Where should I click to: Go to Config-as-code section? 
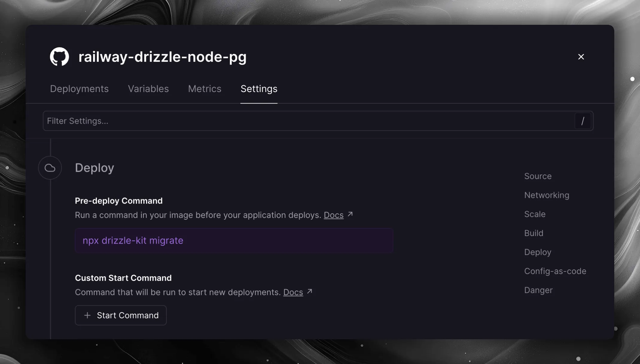pos(555,271)
